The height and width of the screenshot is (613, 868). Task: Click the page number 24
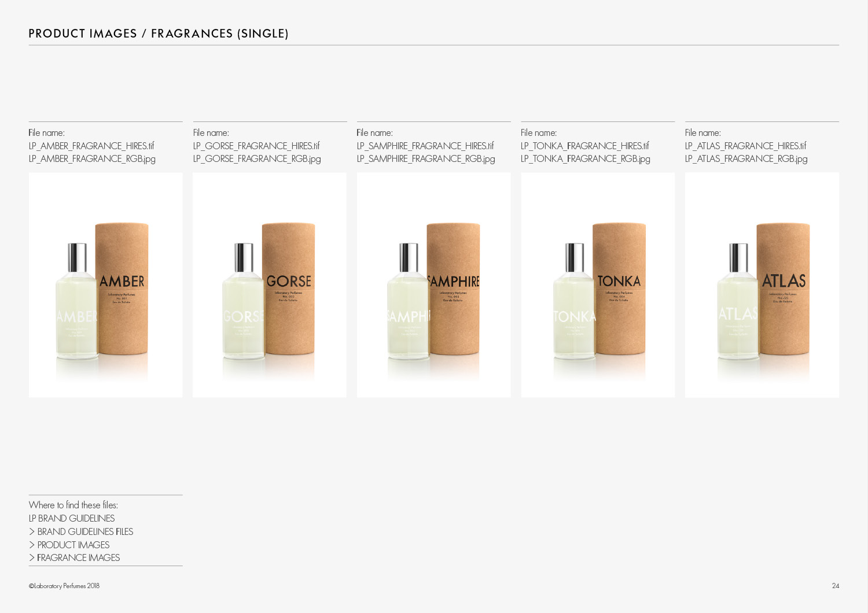pos(836,586)
